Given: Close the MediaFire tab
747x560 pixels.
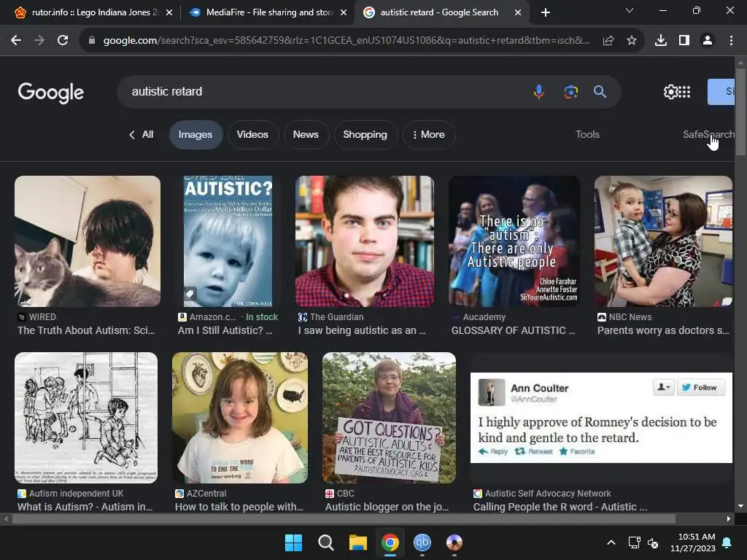Looking at the screenshot, I should tap(344, 13).
